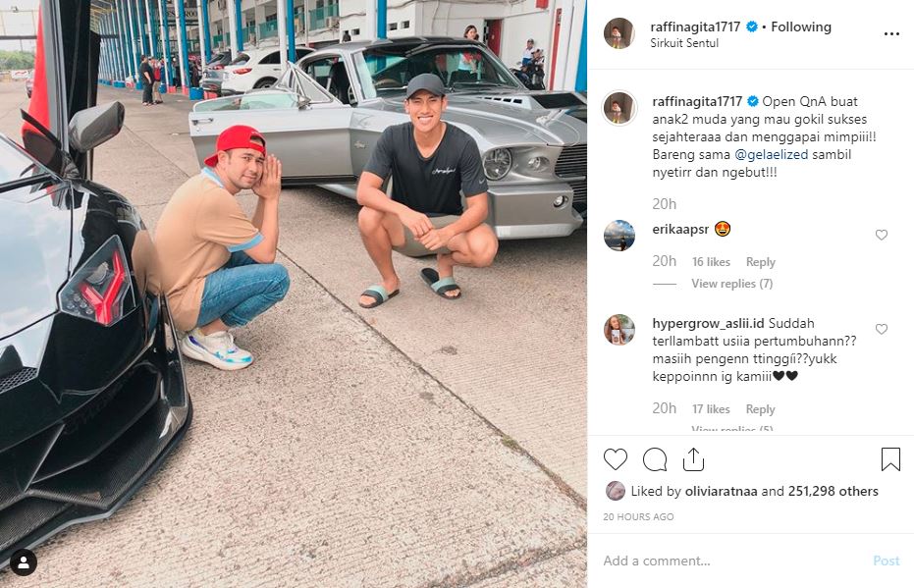The width and height of the screenshot is (914, 588).
Task: Expand View replies (5)
Action: tap(732, 429)
